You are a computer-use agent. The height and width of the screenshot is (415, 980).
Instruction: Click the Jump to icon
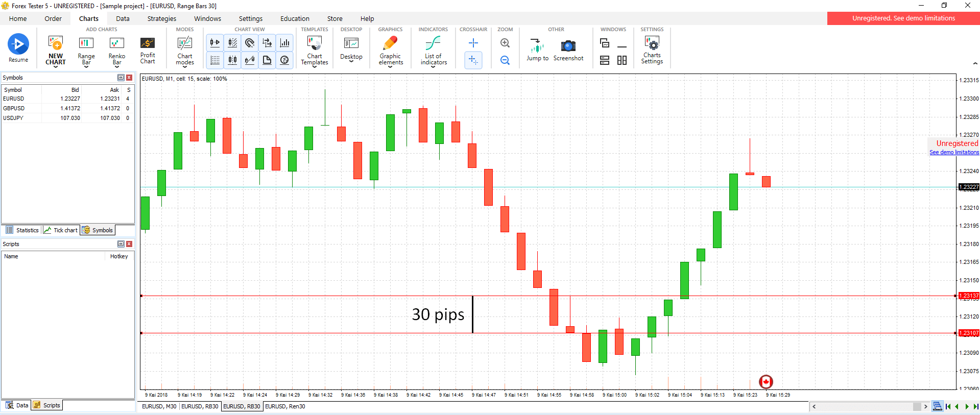537,50
